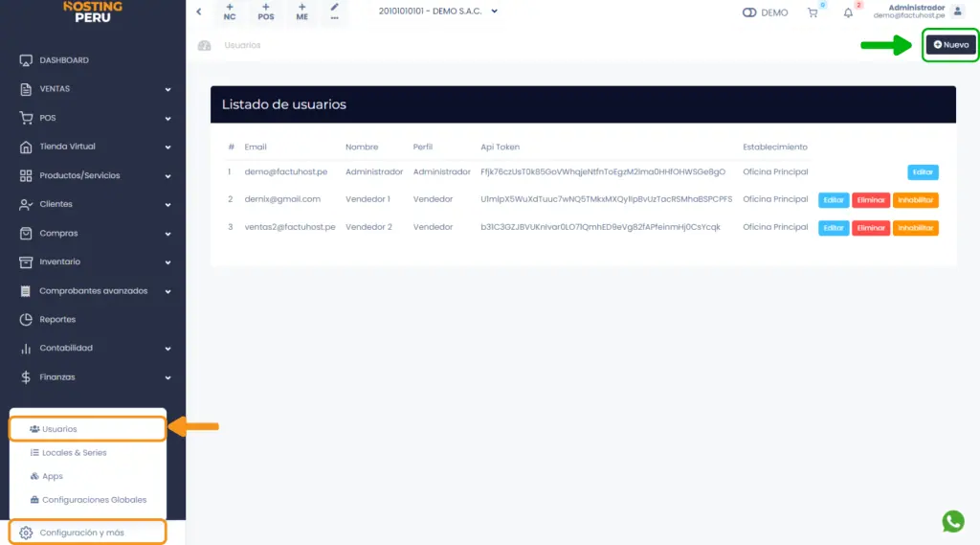
Task: Open the shopping cart in top bar
Action: 813,12
